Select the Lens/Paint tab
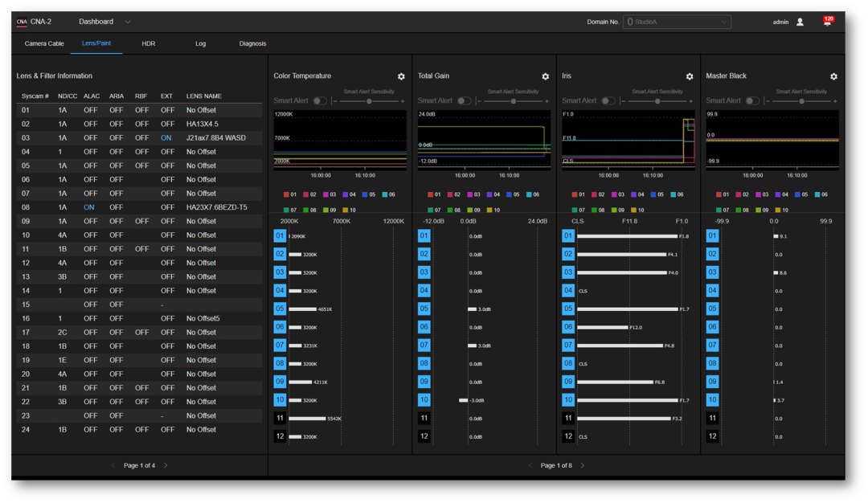868x503 pixels. (x=96, y=43)
